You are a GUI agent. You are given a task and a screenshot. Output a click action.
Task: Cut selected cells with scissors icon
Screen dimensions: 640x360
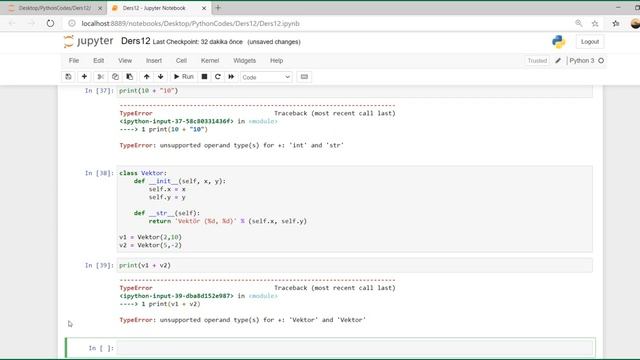[x=100, y=77]
